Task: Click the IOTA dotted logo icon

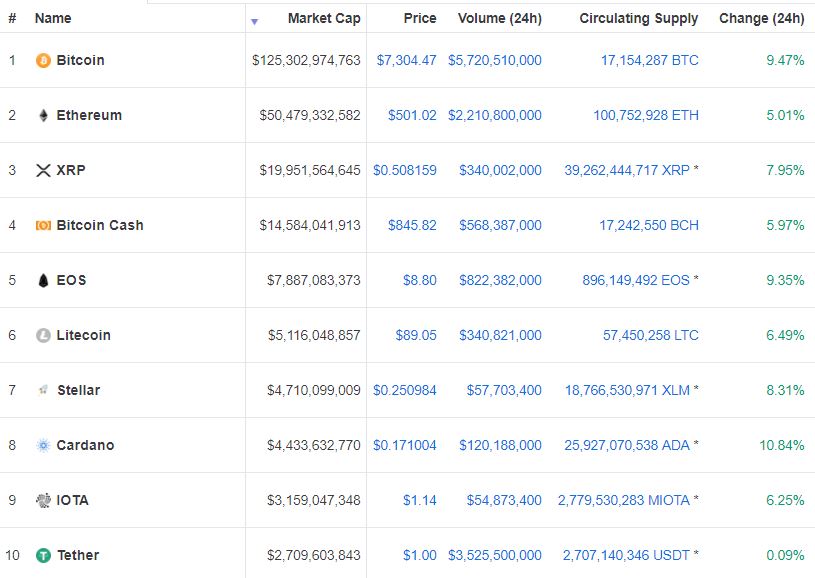Action: click(43, 500)
